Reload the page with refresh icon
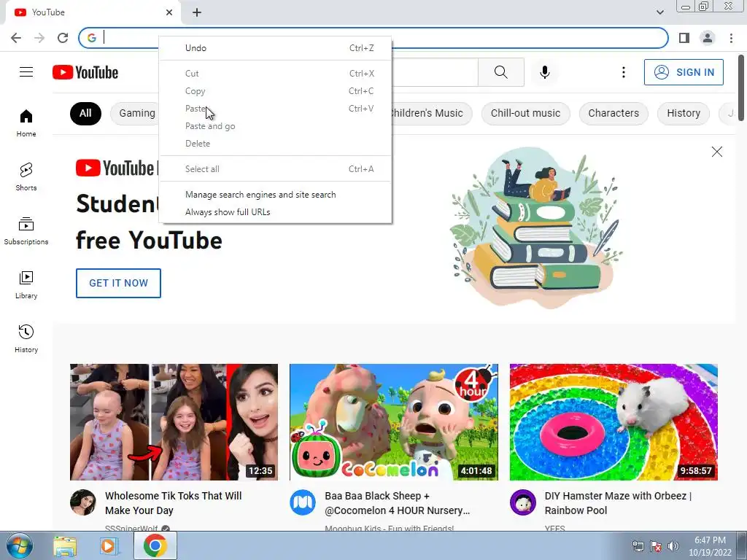 63,38
